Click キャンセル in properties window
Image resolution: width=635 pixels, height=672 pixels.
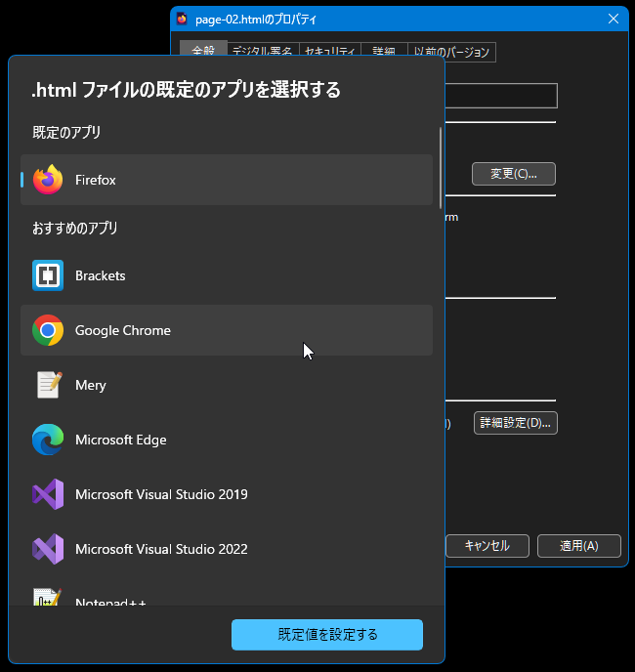pos(487,546)
